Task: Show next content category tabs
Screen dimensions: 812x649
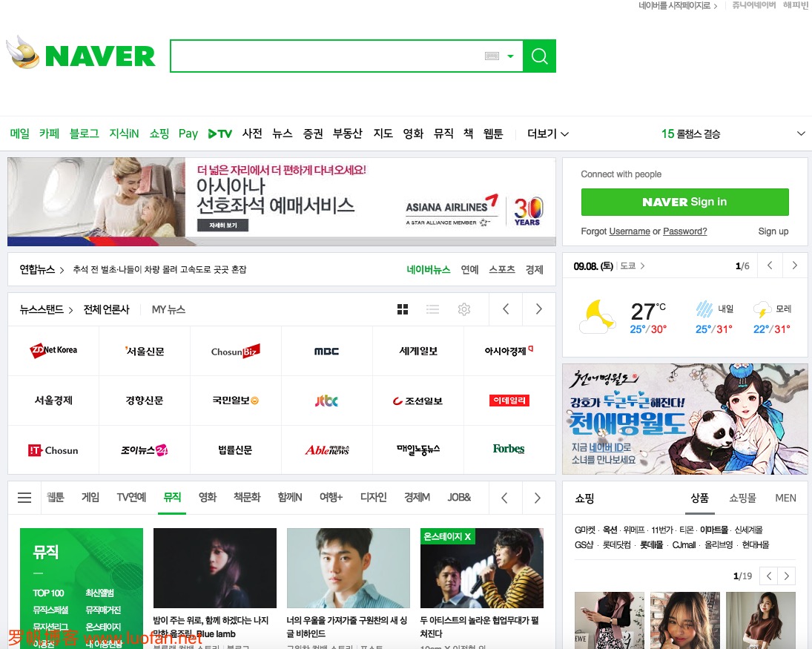Action: 538,498
